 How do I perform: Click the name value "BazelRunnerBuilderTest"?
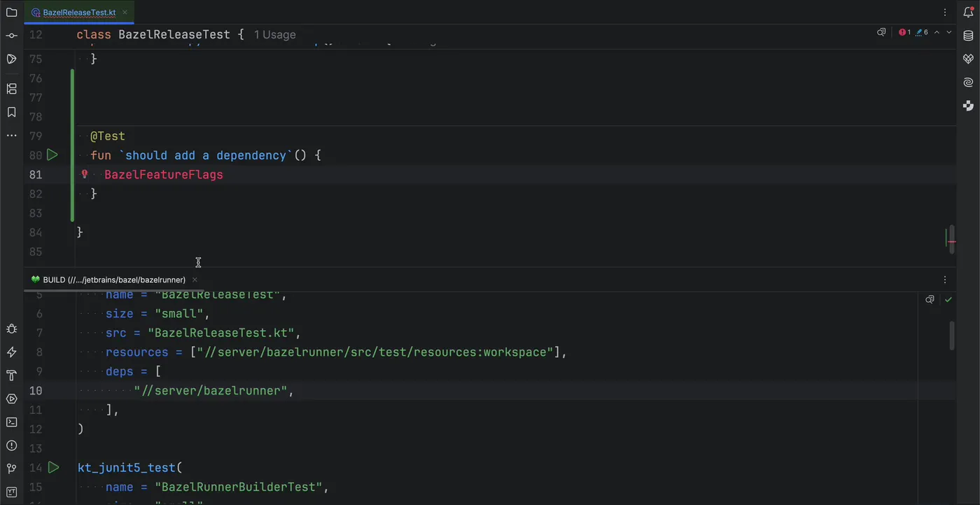click(238, 487)
